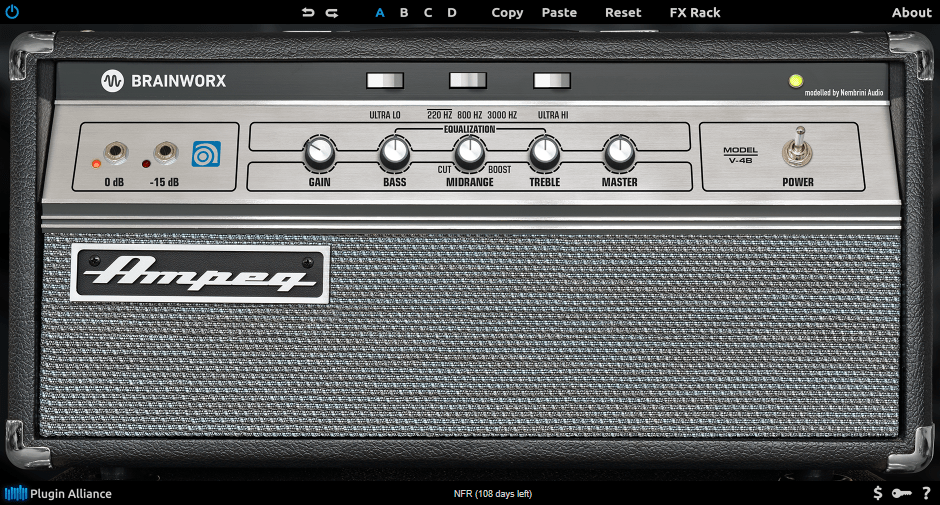Toggle the Ultra Hi rocker switch
Viewport: 940px width, 505px height.
552,81
